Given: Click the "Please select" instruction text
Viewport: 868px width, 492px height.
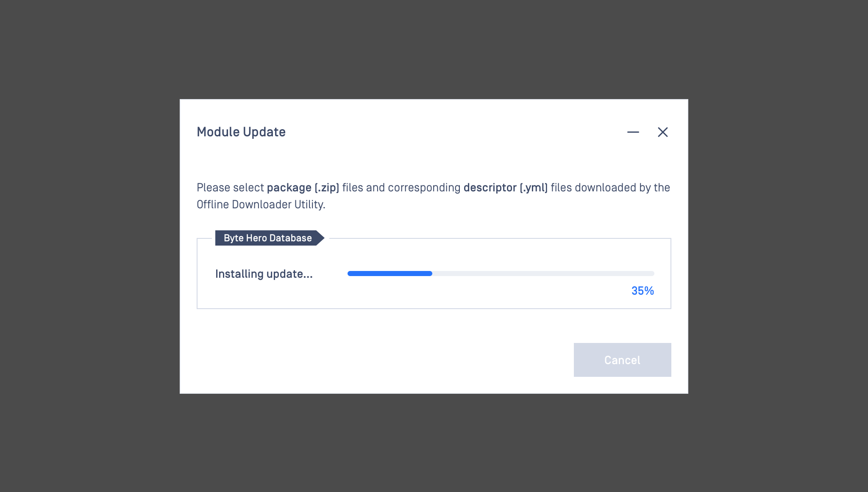Looking at the screenshot, I should tap(230, 188).
